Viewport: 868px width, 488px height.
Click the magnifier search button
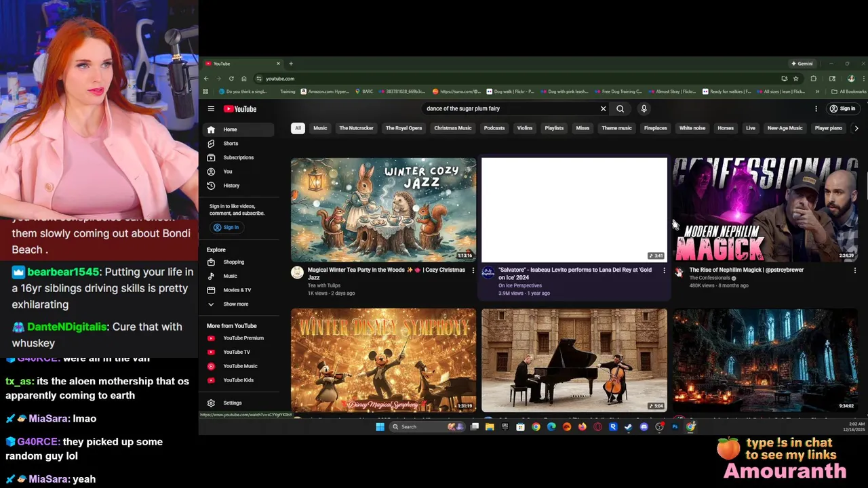point(620,108)
